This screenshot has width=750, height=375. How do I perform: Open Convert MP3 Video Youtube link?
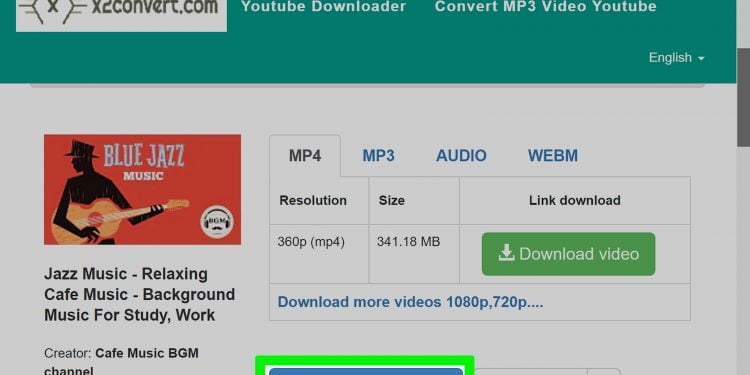point(545,7)
